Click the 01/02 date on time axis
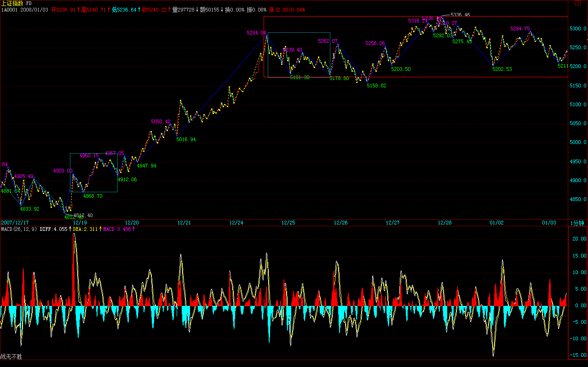Screen dimensions: 588x367 click(497, 223)
